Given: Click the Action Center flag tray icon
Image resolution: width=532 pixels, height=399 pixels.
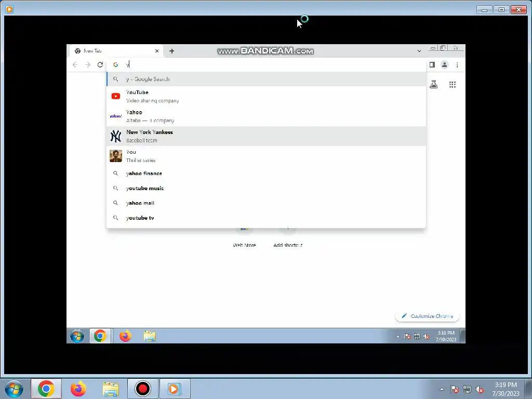Looking at the screenshot, I should 454,389.
